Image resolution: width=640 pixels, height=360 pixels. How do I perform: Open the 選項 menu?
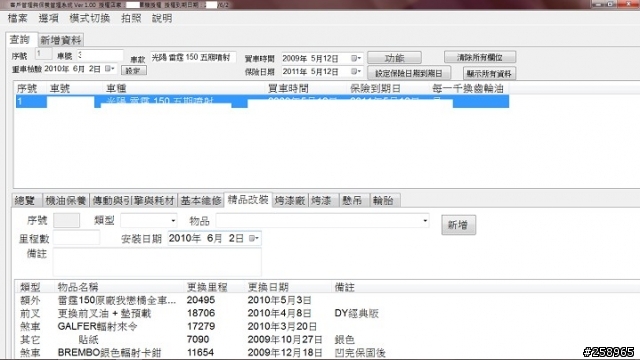click(49, 18)
